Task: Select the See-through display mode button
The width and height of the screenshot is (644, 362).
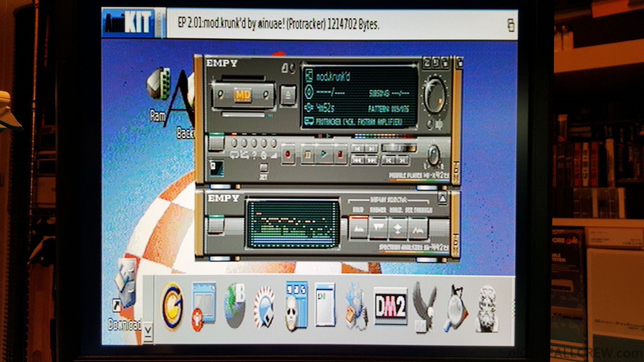Action: click(x=418, y=228)
